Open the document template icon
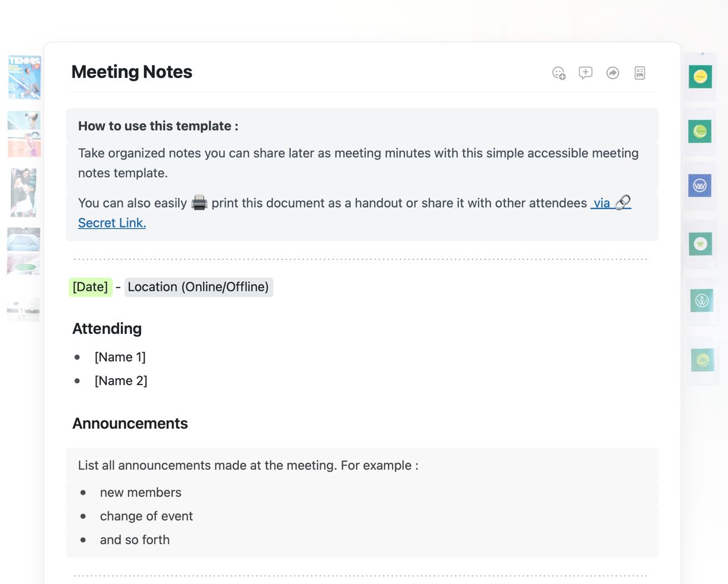This screenshot has height=584, width=728. coord(640,73)
